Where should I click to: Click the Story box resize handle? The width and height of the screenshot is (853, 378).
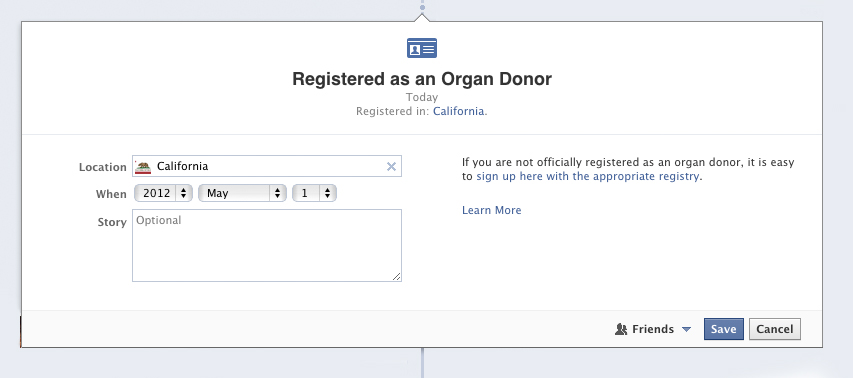397,276
